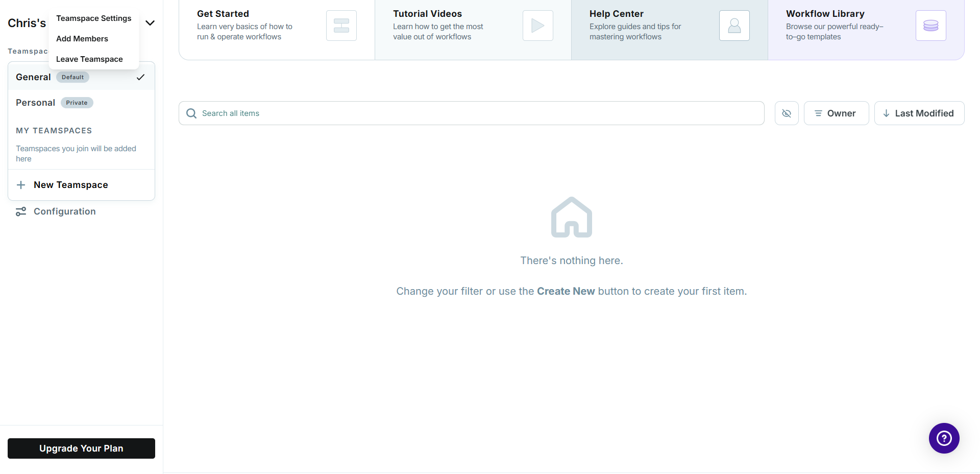Click the Default badge
This screenshot has width=980, height=474.
(x=72, y=77)
